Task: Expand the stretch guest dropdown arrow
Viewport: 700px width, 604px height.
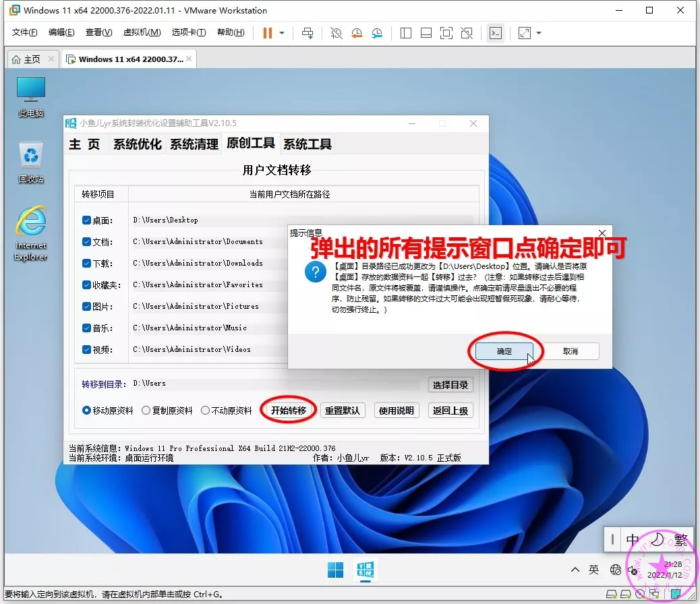Action: [x=539, y=33]
